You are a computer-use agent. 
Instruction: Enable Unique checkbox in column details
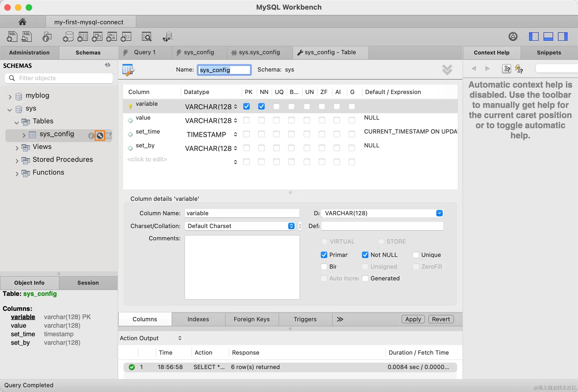point(416,255)
